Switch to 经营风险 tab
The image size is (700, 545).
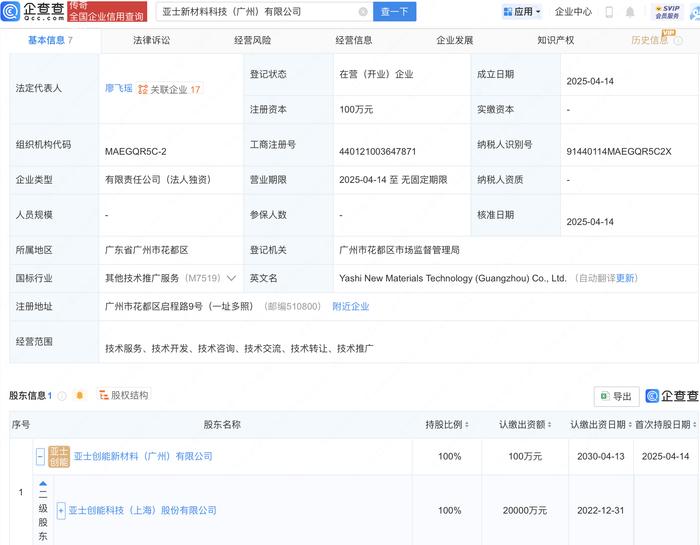253,41
